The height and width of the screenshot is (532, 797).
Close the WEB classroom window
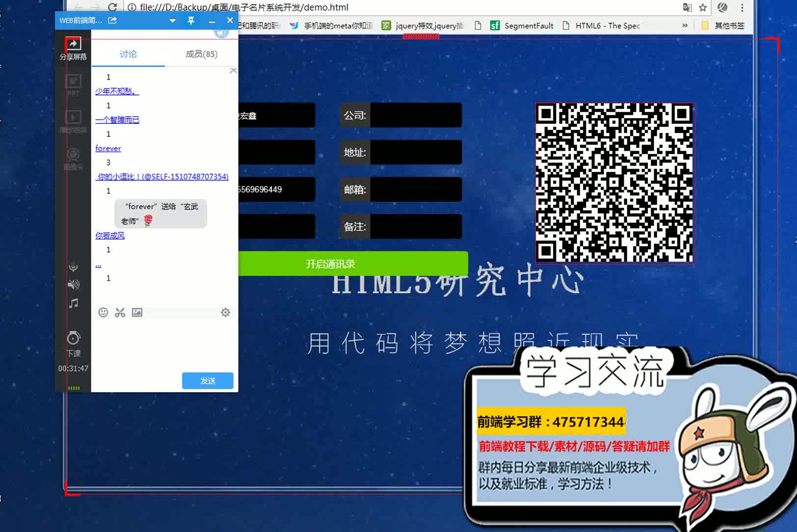[230, 20]
